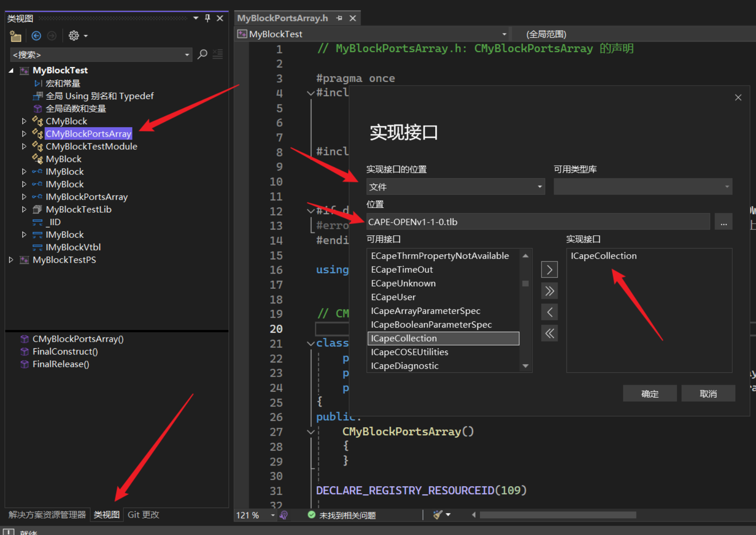The width and height of the screenshot is (756, 535).
Task: Select the 全局 Using 别名和 Typedef item
Action: [x=100, y=96]
